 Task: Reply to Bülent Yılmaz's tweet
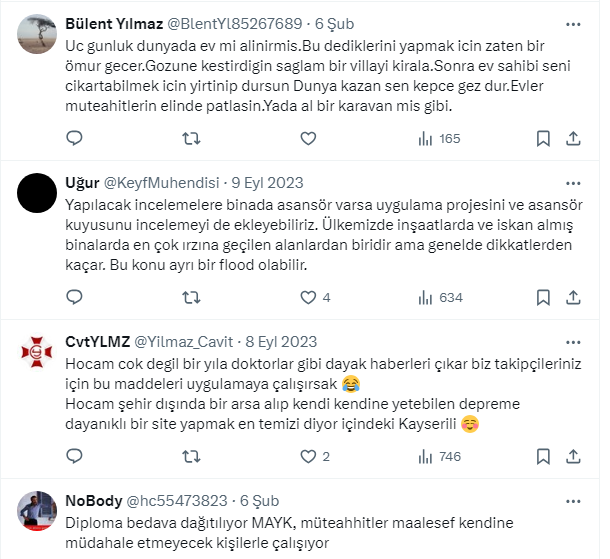coord(74,138)
